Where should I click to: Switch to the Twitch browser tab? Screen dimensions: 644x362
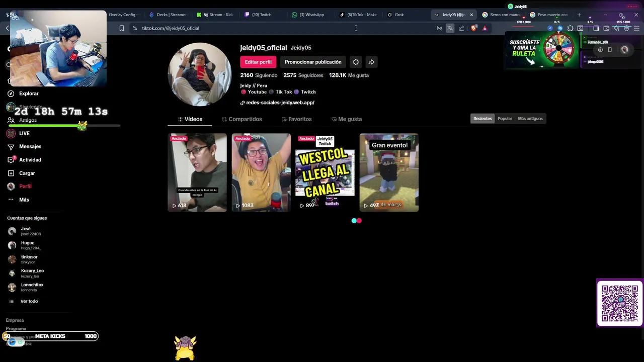[262, 15]
